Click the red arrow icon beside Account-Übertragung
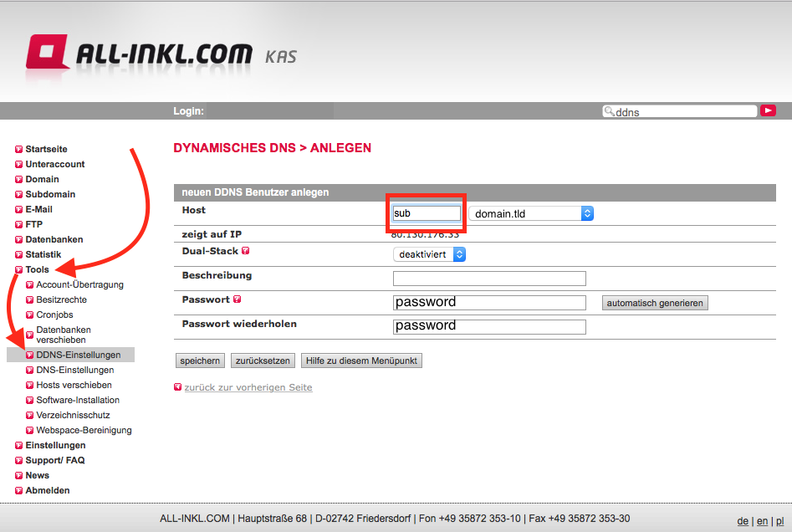The width and height of the screenshot is (792, 532). click(29, 285)
